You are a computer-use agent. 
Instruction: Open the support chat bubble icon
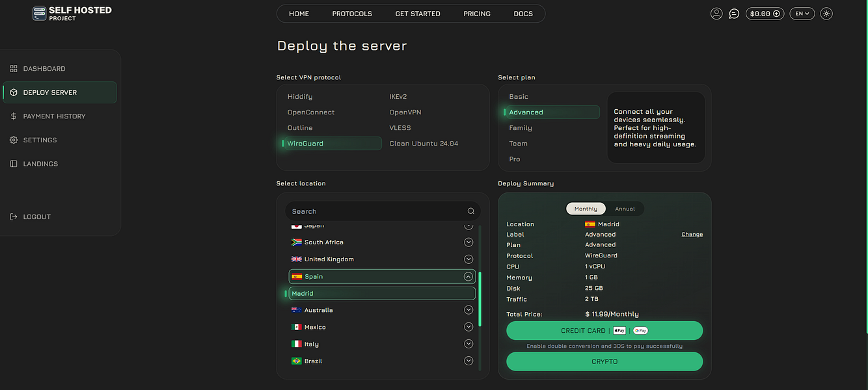pyautogui.click(x=734, y=14)
